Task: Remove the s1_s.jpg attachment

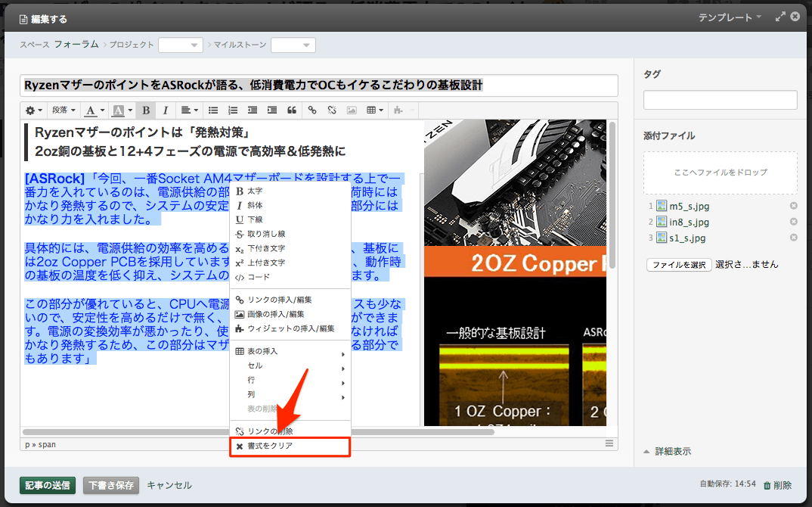Action: [793, 238]
